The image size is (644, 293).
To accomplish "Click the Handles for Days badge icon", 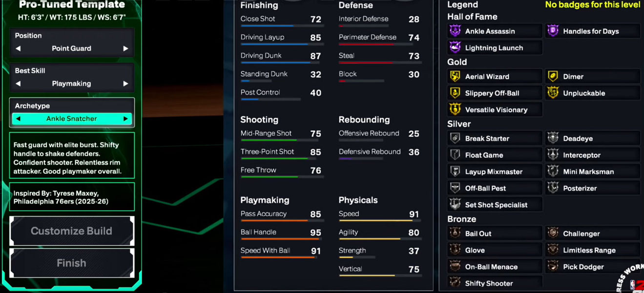I will (x=554, y=31).
